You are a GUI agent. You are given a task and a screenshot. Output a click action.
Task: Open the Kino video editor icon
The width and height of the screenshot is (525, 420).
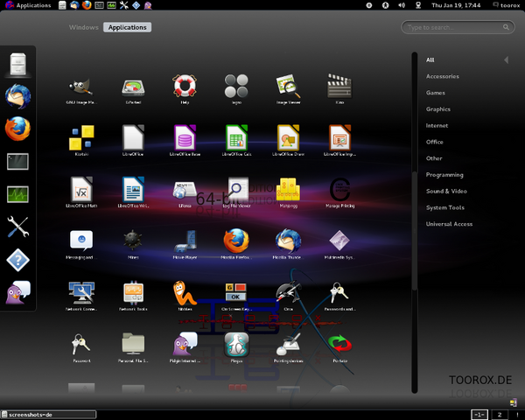339,86
